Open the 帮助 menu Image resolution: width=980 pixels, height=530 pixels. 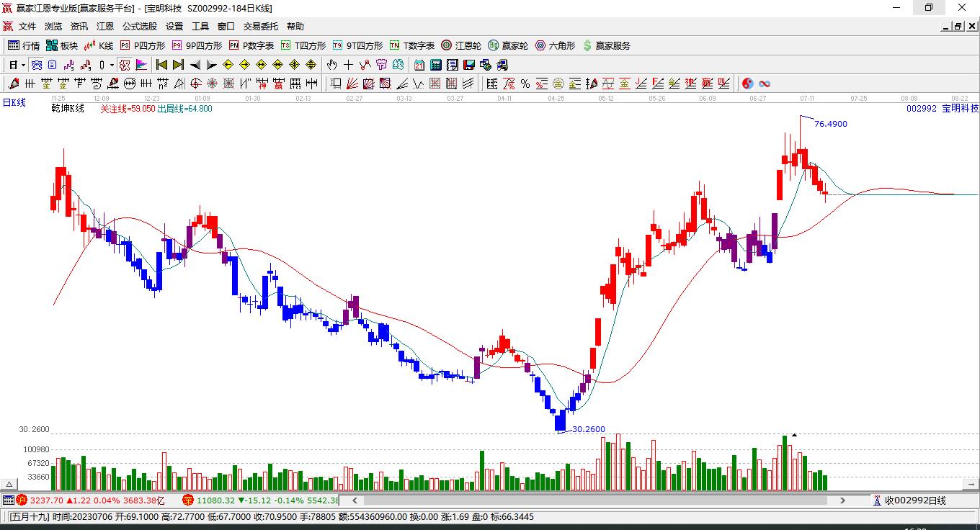tap(295, 27)
